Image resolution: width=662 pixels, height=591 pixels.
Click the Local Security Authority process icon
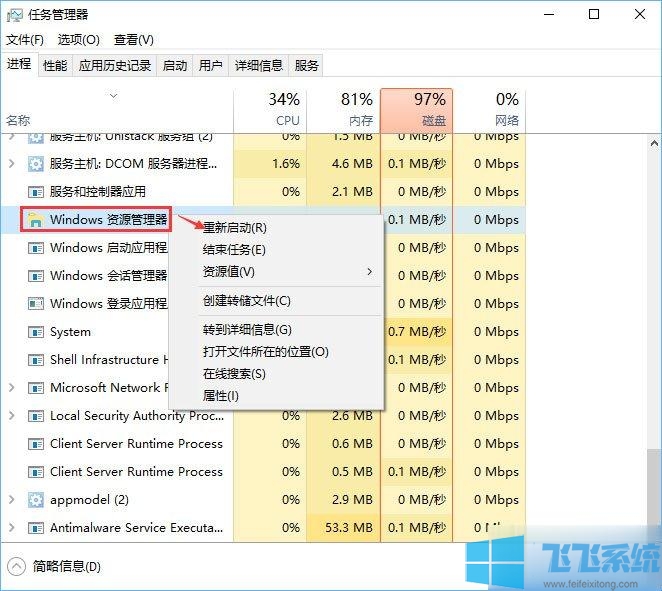click(x=35, y=416)
